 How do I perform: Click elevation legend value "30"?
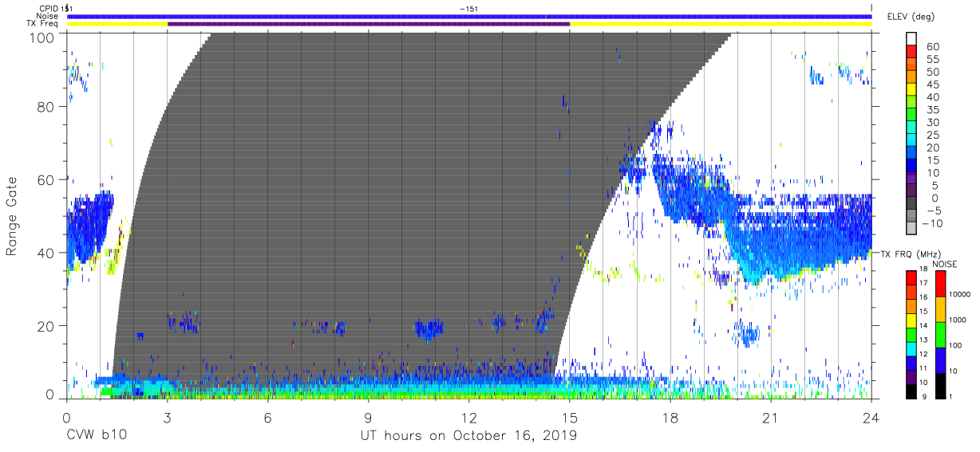[932, 122]
